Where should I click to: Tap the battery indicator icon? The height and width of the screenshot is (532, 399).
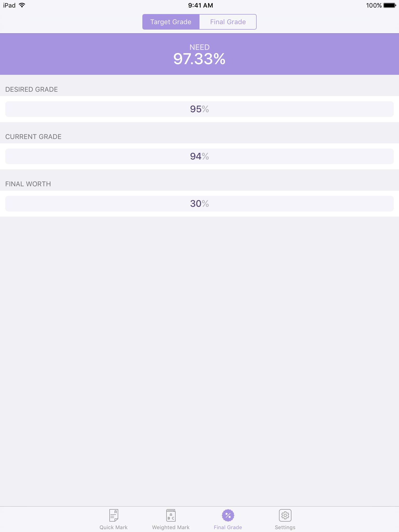(390, 5)
